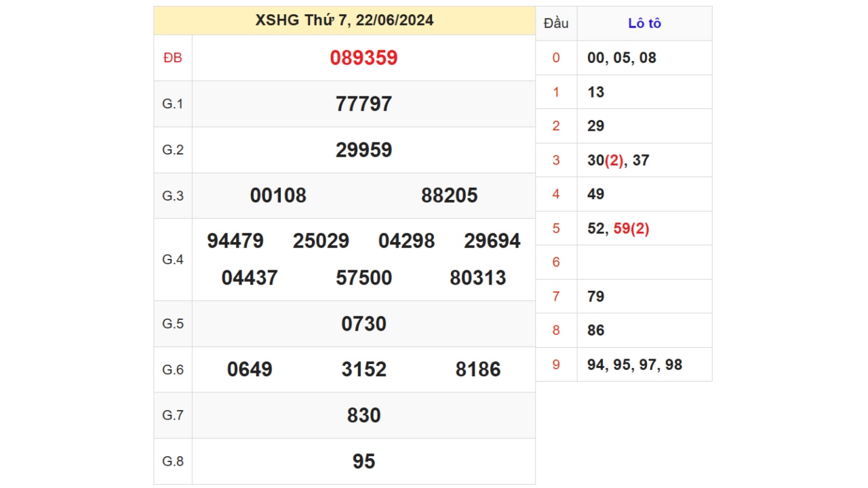Click head digit 1 in Đầu column
The height and width of the screenshot is (488, 868).
(x=556, y=92)
